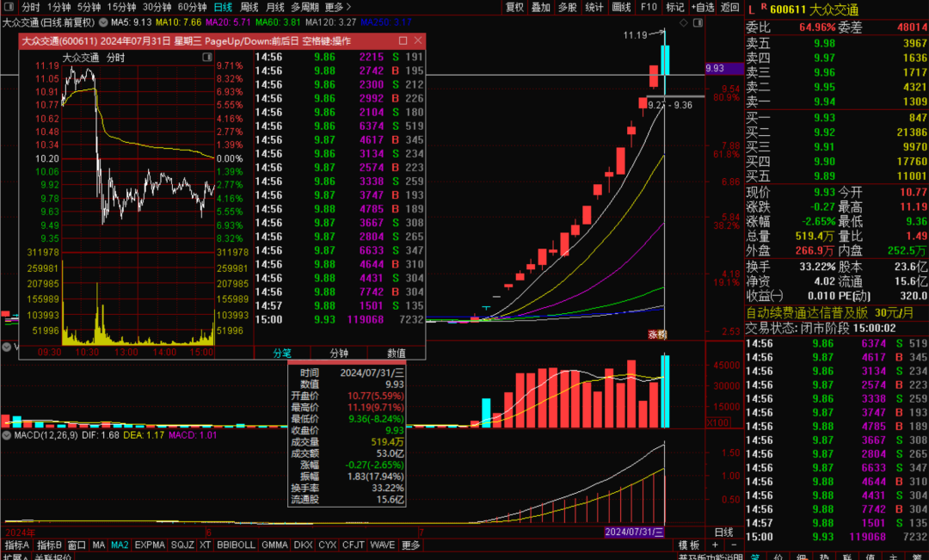Toggle the XT indicator
The width and height of the screenshot is (929, 560).
pos(205,545)
